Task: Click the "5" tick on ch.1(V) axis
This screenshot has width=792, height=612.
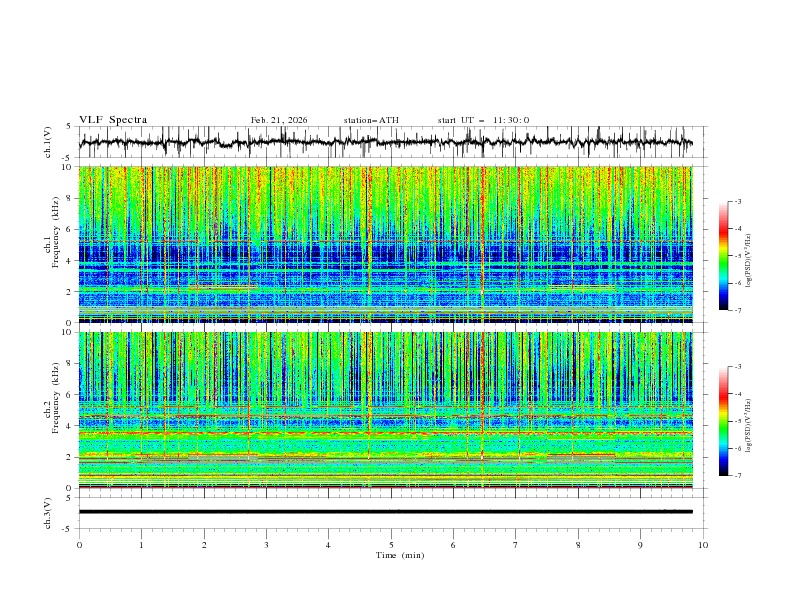Action: tap(69, 126)
